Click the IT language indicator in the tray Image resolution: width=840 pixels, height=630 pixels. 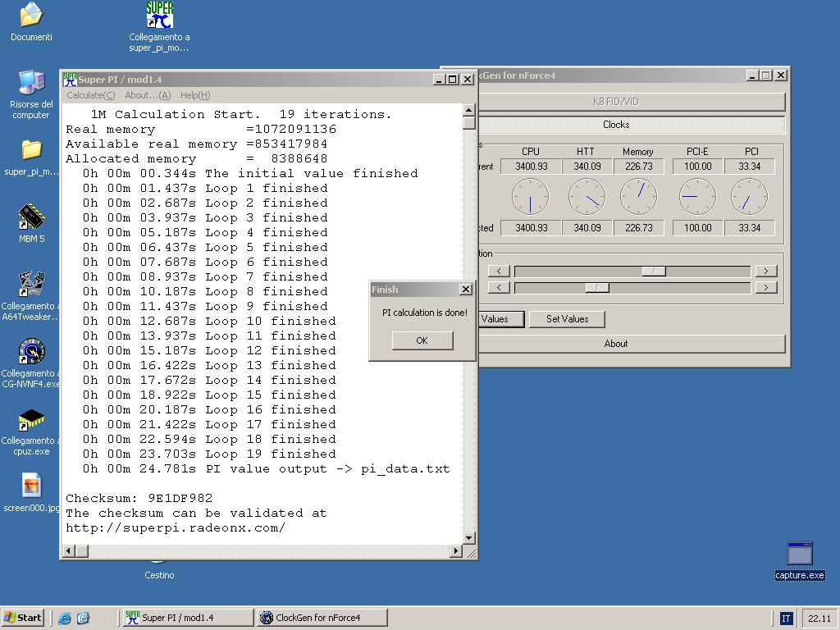coord(785,619)
